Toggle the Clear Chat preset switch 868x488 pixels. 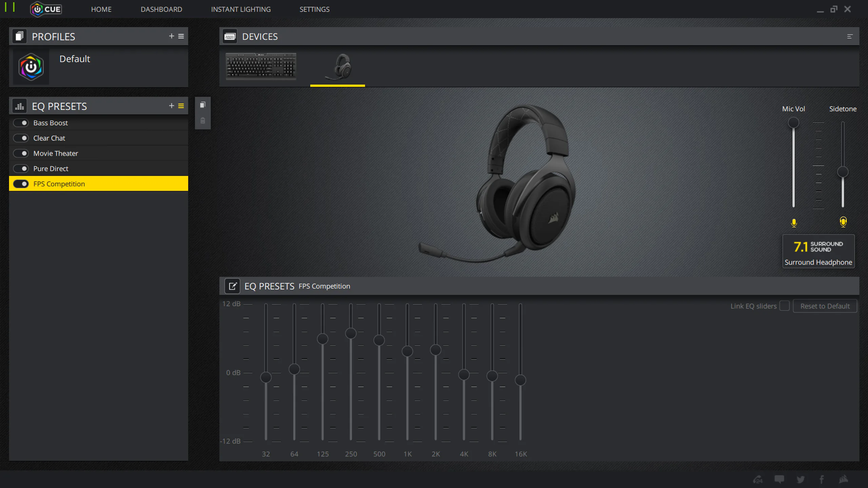[21, 138]
